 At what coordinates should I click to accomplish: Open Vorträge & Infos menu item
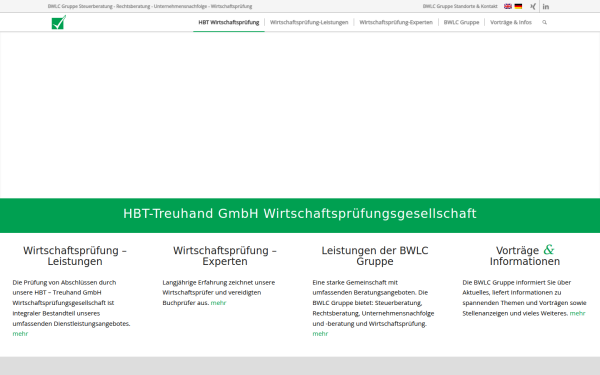pyautogui.click(x=511, y=22)
